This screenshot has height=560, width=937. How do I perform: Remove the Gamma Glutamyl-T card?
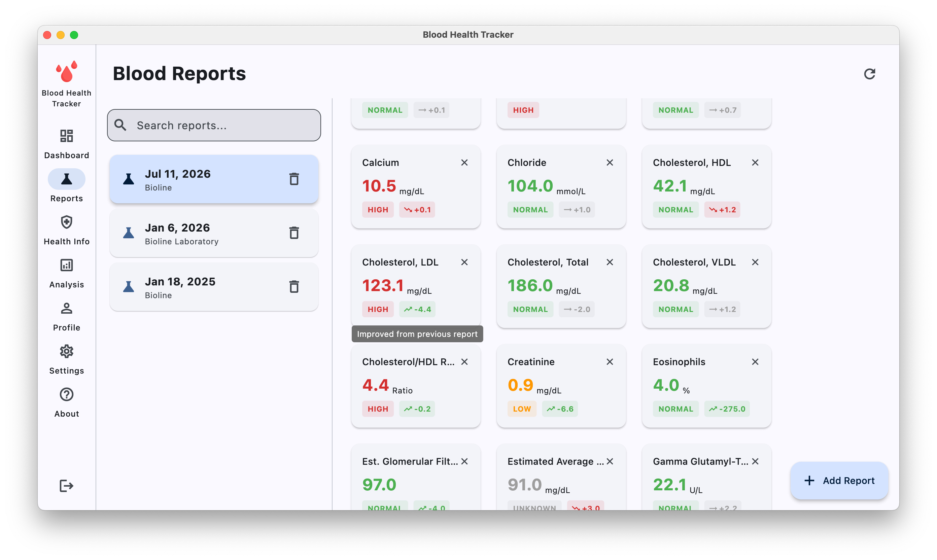pos(755,461)
